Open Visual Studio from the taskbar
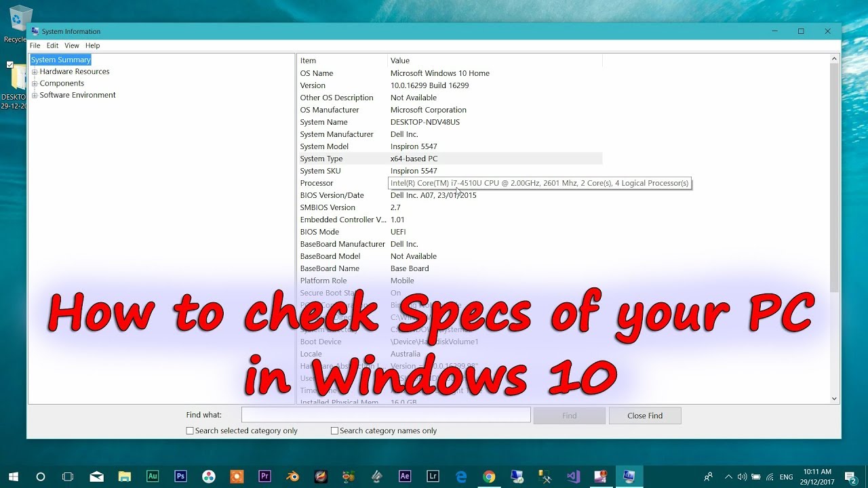Viewport: 868px width, 488px height. click(x=573, y=476)
